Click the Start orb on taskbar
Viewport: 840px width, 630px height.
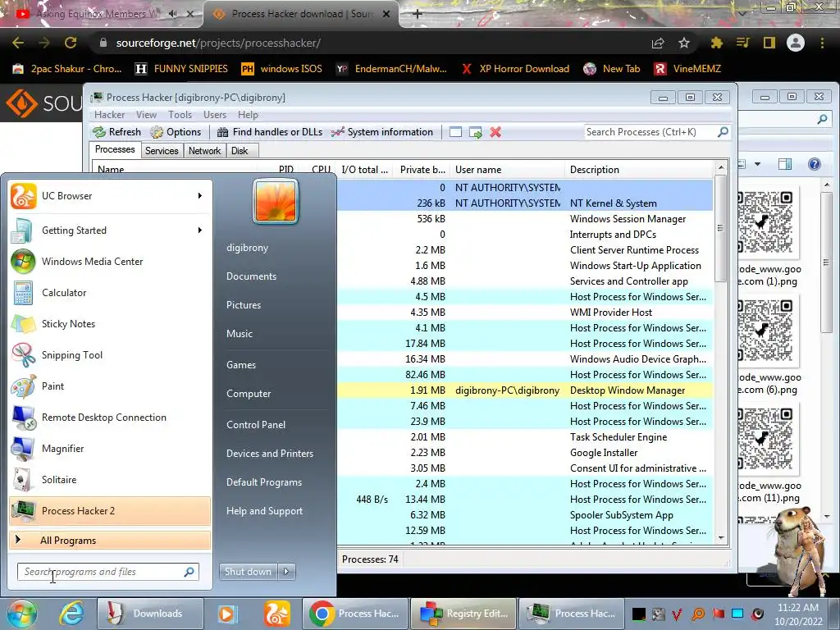[x=21, y=614]
